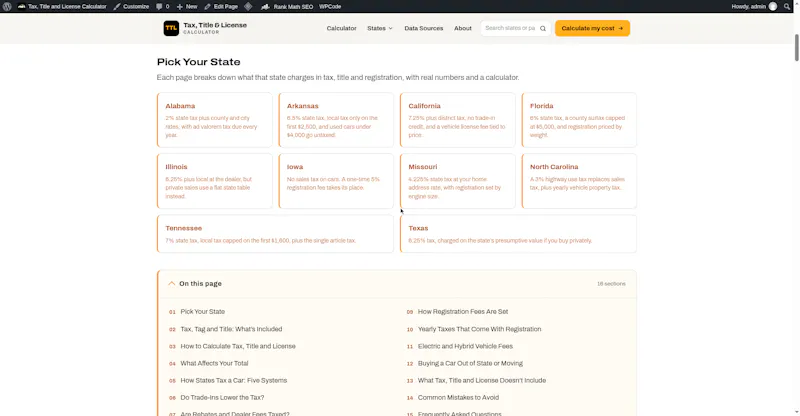Jump to How States Tax a Car: Five Systems
Image resolution: width=800 pixels, height=416 pixels.
pyautogui.click(x=234, y=380)
